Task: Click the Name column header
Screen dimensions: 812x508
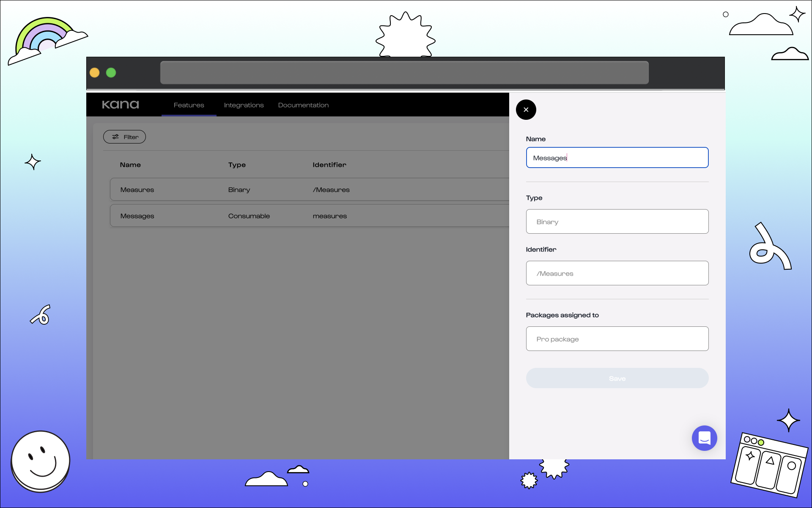Action: [130, 165]
